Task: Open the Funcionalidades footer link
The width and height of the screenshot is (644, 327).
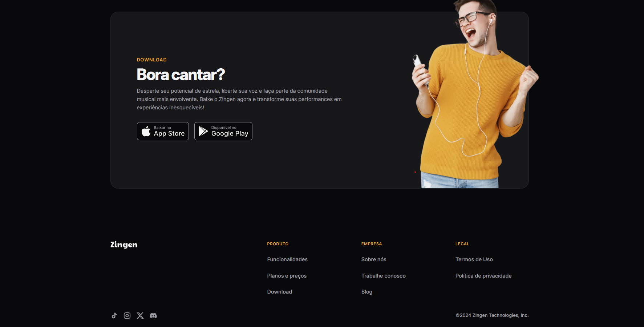Action: pos(287,259)
